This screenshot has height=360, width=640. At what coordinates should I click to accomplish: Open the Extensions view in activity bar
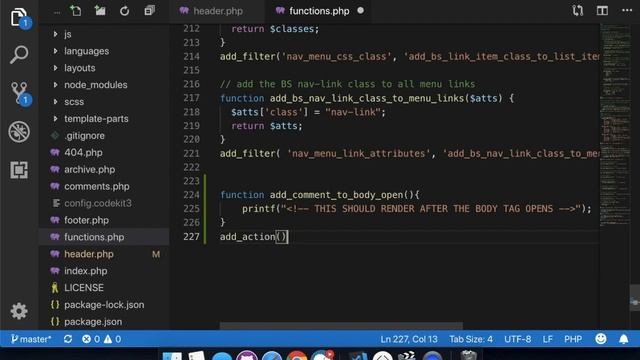point(19,170)
